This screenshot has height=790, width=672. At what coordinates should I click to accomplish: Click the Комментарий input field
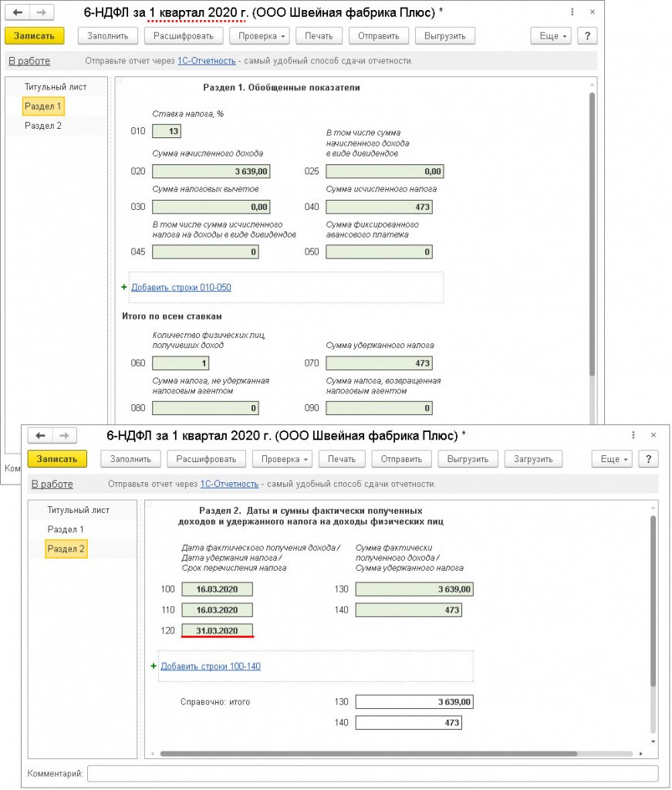coord(372,774)
